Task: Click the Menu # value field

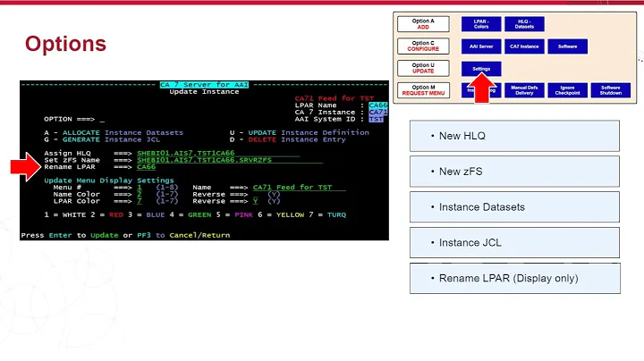Action: [140, 188]
